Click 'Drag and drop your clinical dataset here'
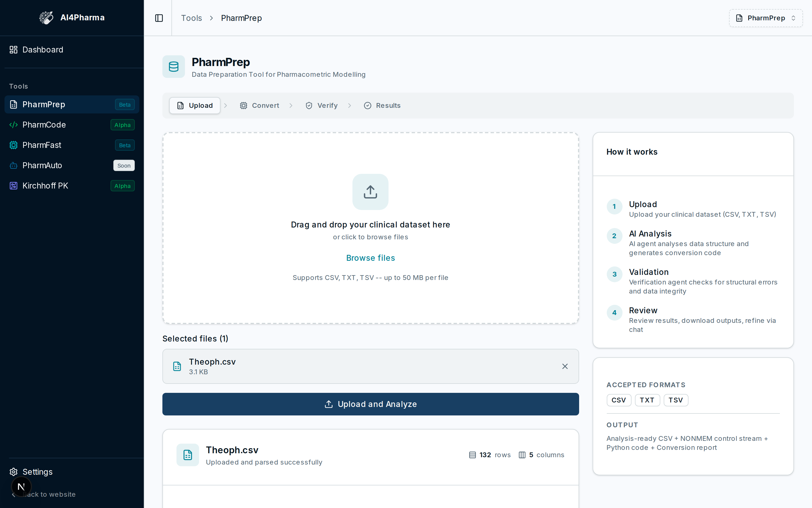 point(370,225)
